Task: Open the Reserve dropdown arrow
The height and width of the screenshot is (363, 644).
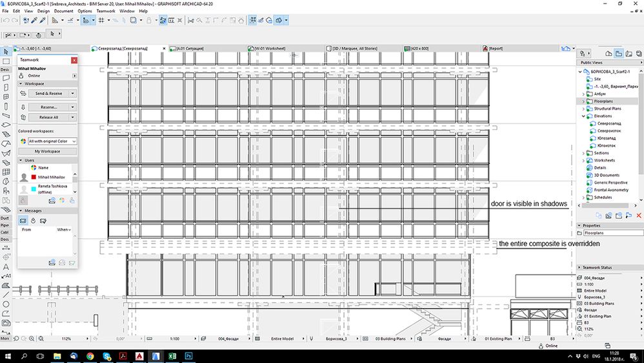Action: click(73, 107)
